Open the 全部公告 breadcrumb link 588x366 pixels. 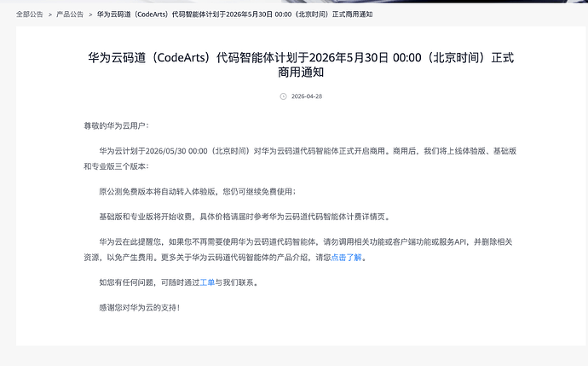point(30,15)
